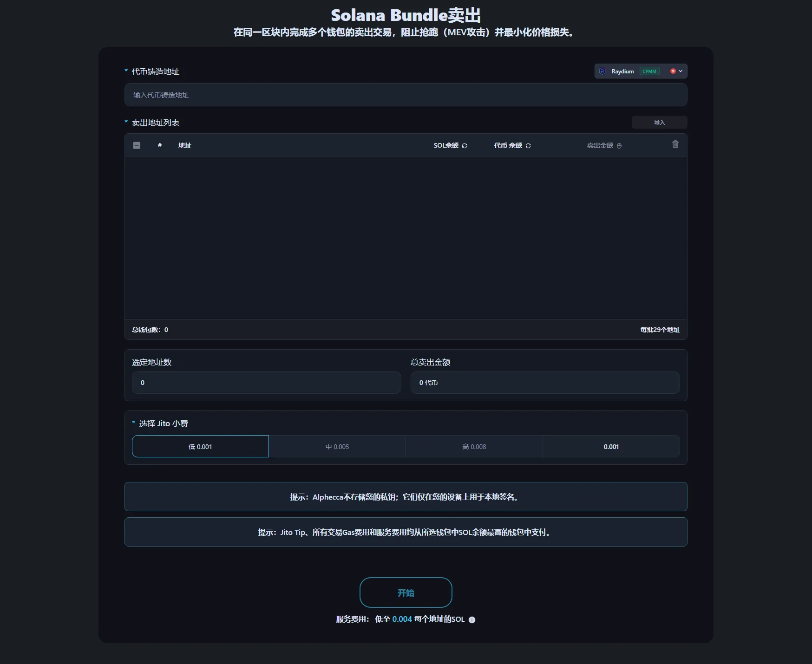Screen dimensions: 812x664
Task: Click the Raydium logo in the DEX selector
Action: 602,71
